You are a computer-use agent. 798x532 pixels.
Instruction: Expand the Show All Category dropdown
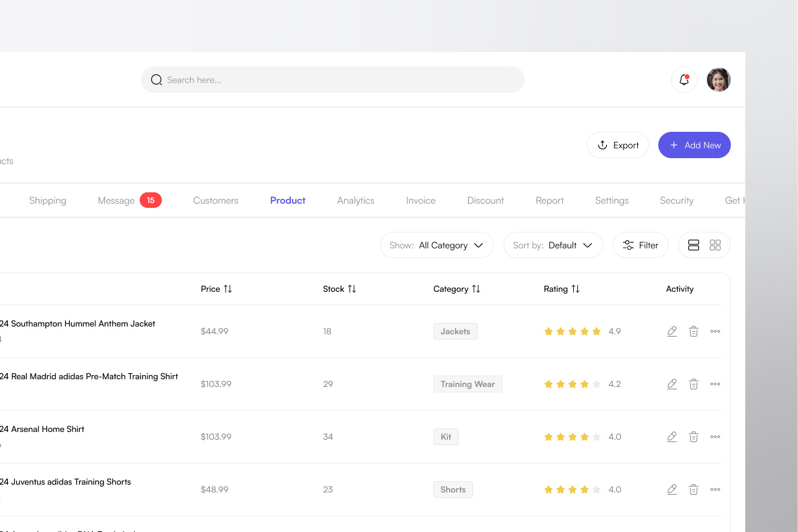pos(437,245)
